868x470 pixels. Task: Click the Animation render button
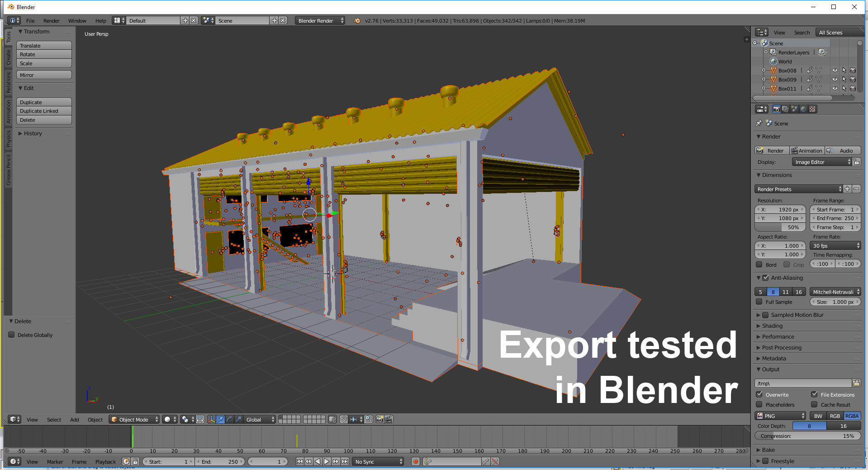[x=806, y=150]
